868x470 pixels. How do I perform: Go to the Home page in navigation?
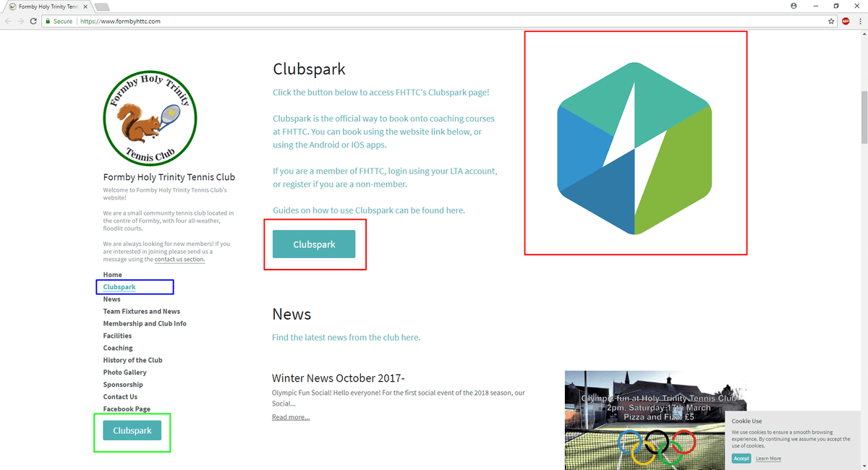point(112,275)
